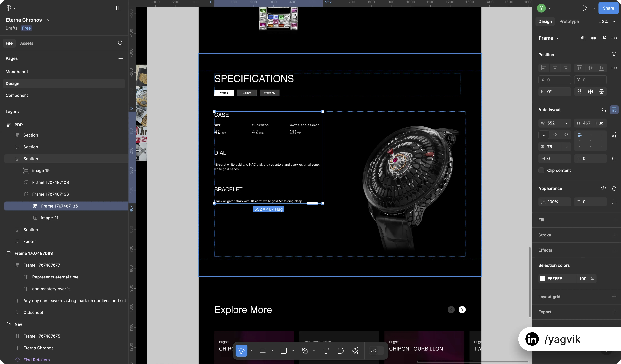Toggle layer visibility eye in Appearance
This screenshot has width=621, height=364.
coord(603,188)
